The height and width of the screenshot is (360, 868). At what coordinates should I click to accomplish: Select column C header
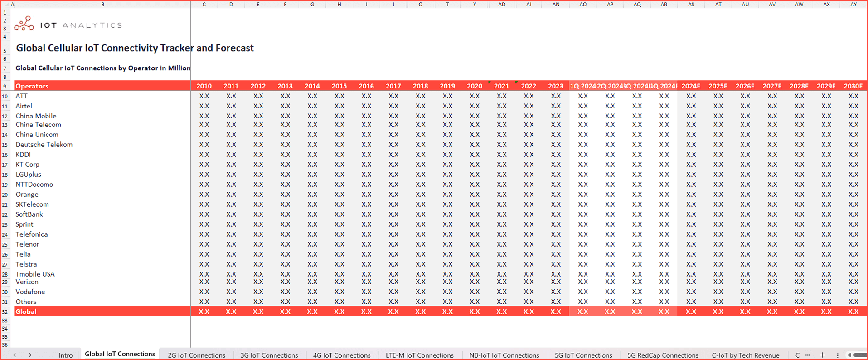pyautogui.click(x=204, y=4)
